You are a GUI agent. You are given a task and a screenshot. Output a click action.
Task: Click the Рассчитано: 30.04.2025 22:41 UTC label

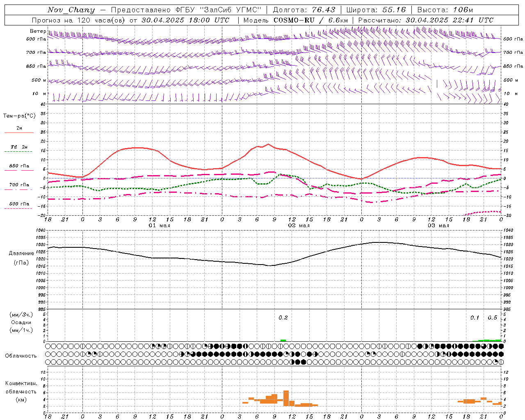426,20
